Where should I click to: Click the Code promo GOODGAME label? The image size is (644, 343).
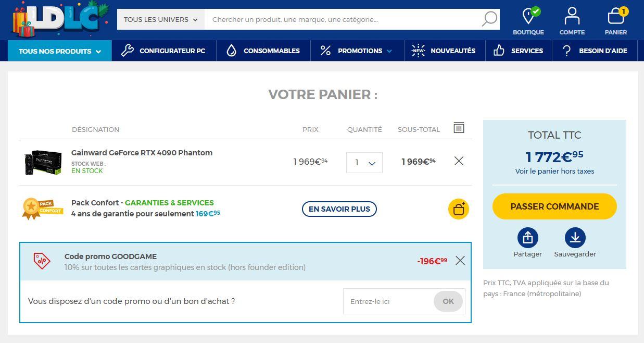[x=110, y=256]
